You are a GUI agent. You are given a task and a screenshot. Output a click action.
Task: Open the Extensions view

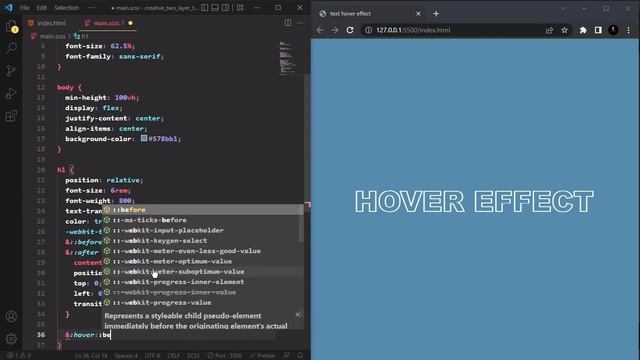(x=11, y=116)
